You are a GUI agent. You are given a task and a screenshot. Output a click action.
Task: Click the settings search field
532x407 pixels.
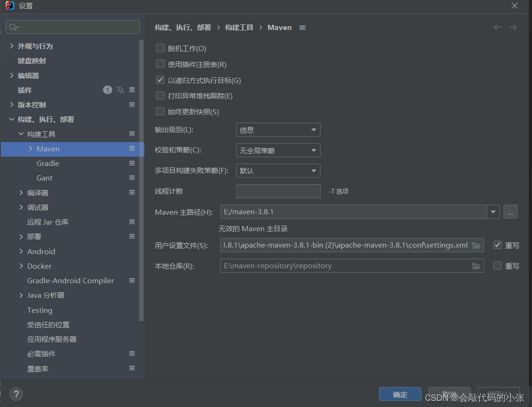(73, 27)
